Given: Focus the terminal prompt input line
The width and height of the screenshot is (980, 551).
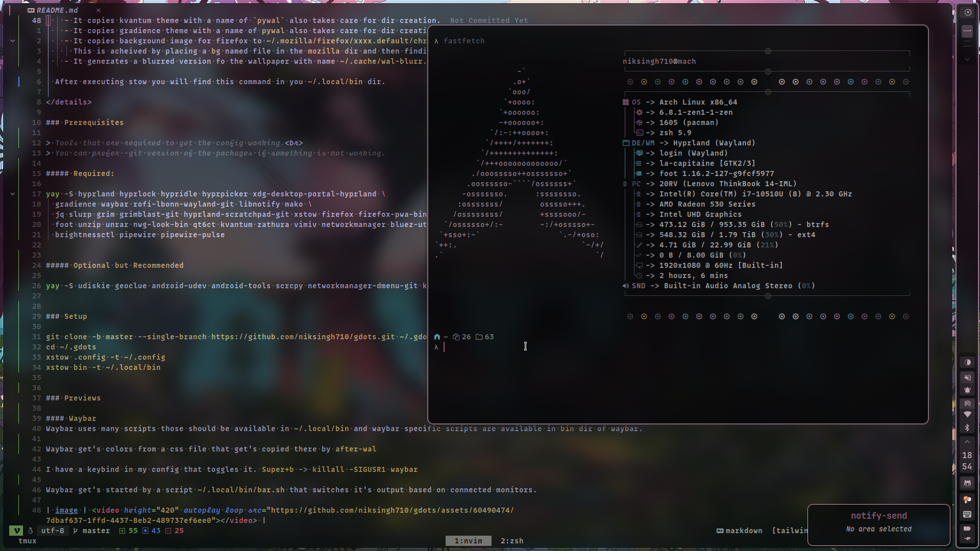Looking at the screenshot, I should click(x=678, y=347).
